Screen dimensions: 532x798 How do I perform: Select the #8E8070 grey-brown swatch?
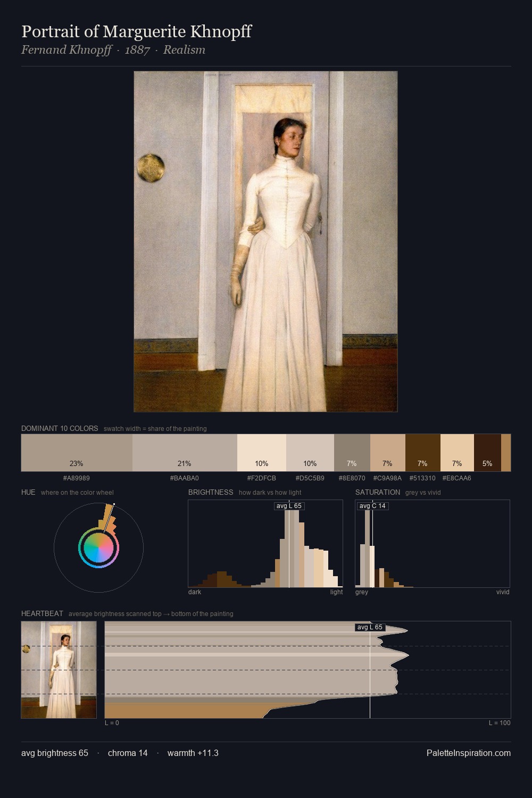tap(352, 453)
